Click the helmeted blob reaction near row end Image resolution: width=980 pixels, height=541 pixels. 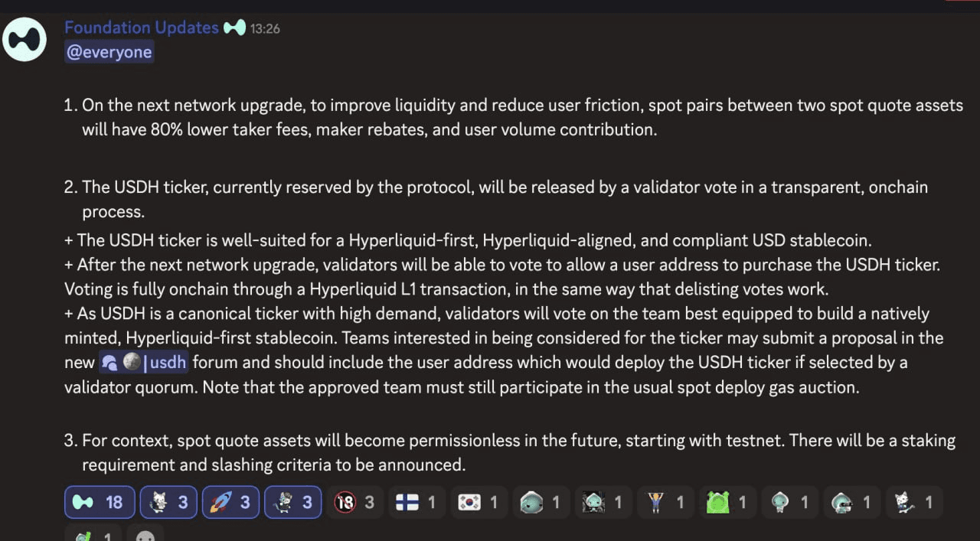click(851, 502)
